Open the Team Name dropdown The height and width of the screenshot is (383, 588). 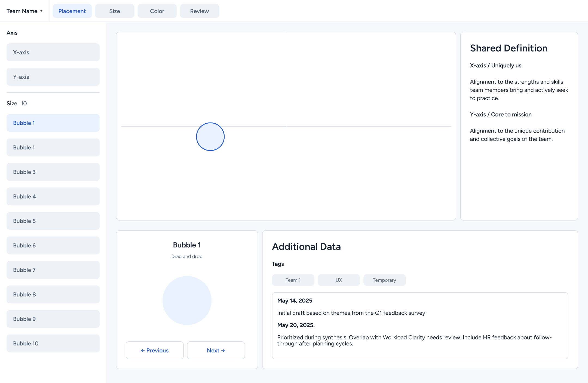tap(24, 11)
